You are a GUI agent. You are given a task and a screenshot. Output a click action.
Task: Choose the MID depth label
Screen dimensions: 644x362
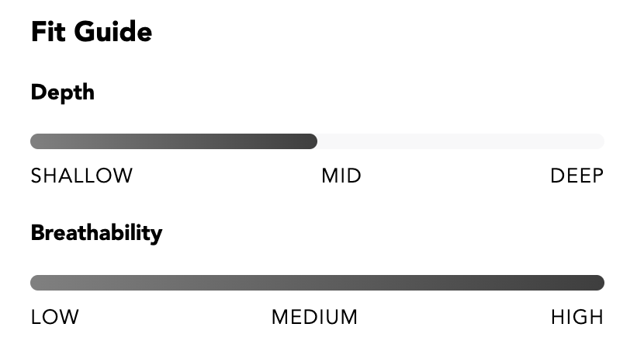341,176
